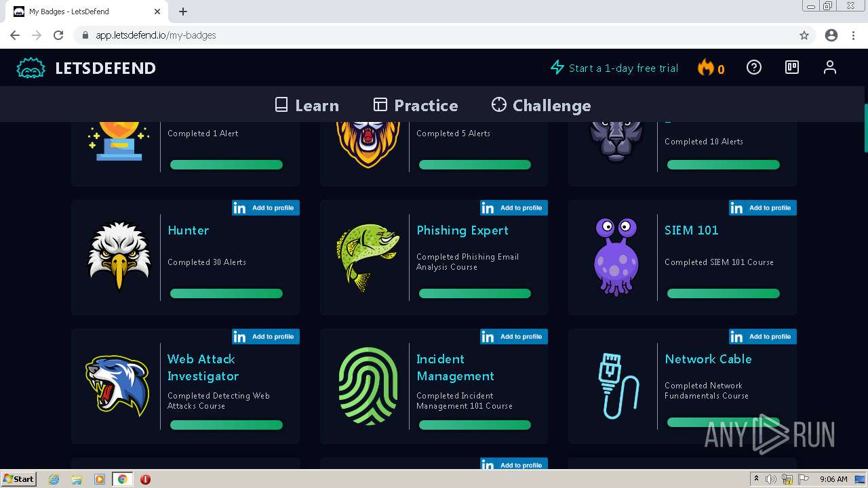
Task: Click the Hunter eagle badge image
Action: [119, 257]
